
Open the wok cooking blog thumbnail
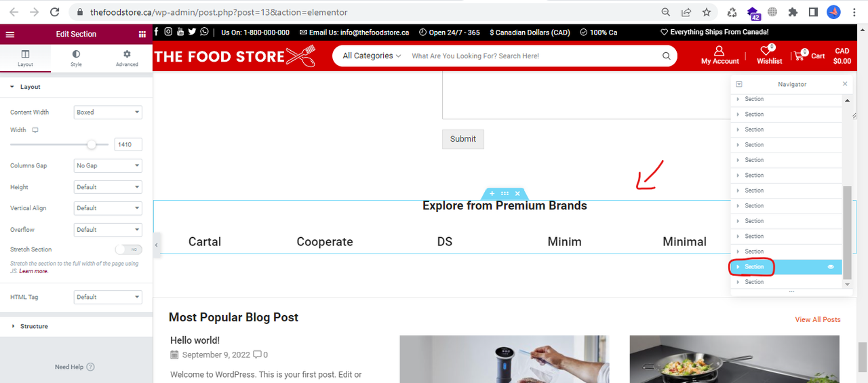click(x=734, y=359)
